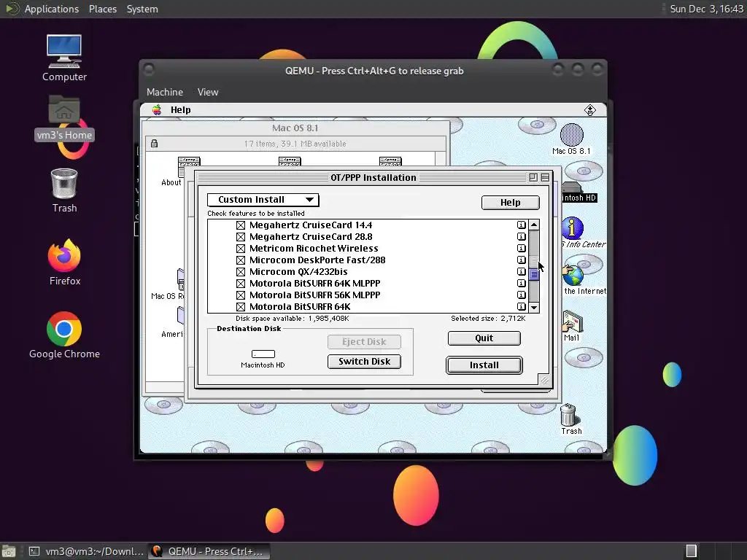This screenshot has width=747, height=560.
Task: Open the Help menu in Mac OS
Action: [x=181, y=110]
